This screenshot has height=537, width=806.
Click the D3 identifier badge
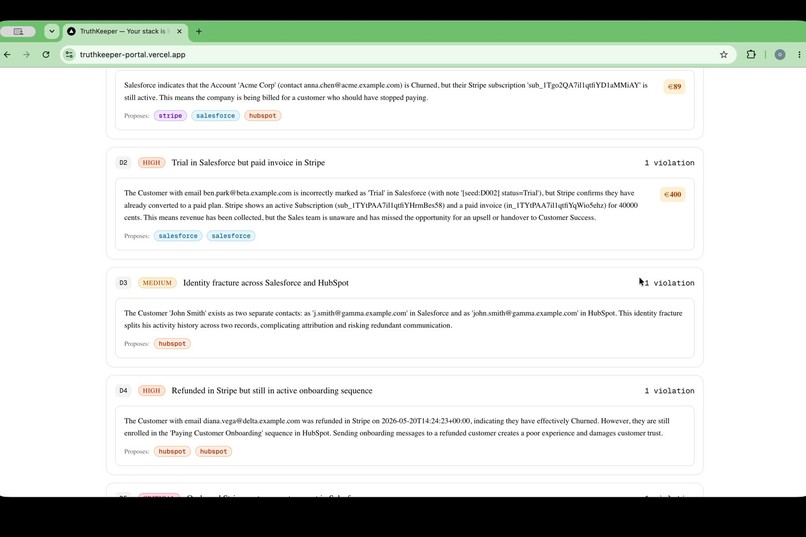(x=123, y=283)
